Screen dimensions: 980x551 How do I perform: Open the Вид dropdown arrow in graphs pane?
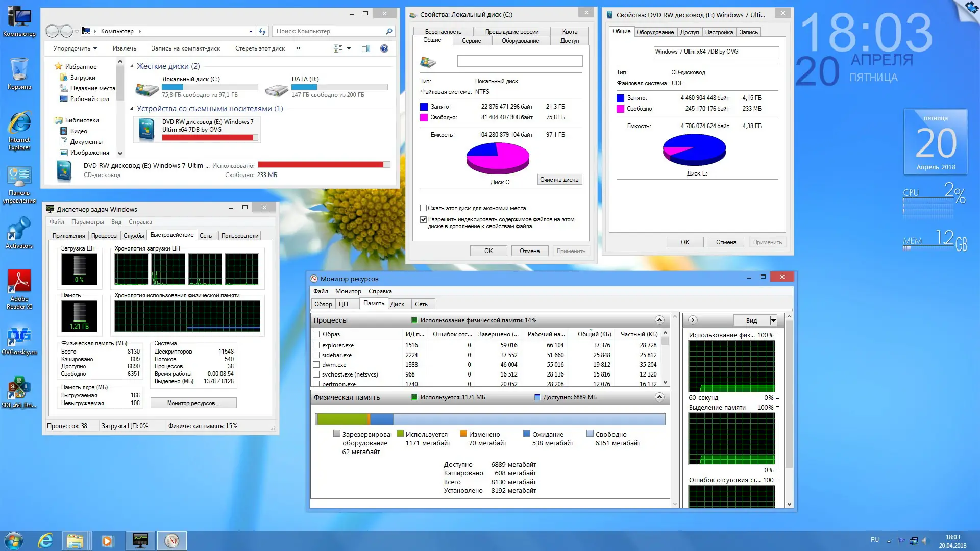coord(773,320)
